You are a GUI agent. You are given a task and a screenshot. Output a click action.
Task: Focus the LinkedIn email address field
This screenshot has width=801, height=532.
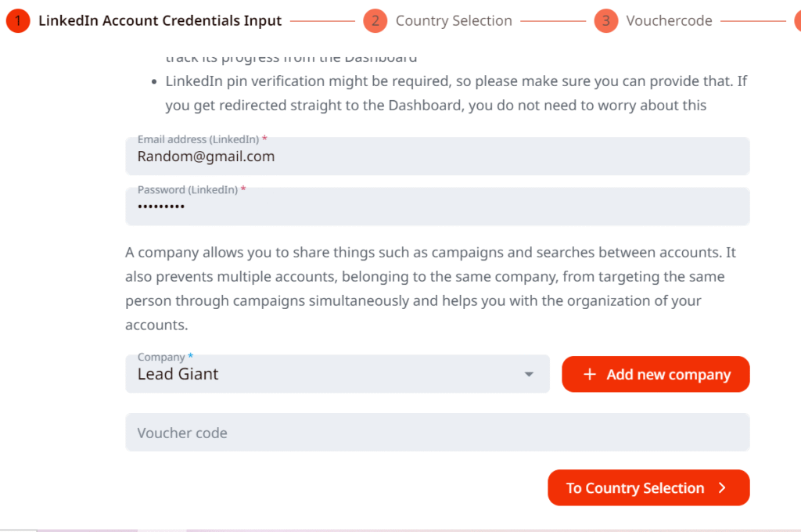436,157
